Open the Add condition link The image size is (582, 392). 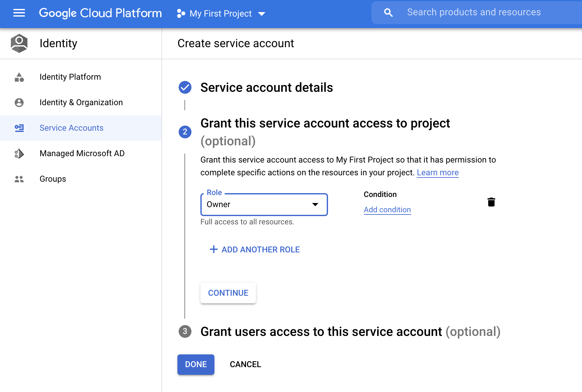[x=387, y=210]
